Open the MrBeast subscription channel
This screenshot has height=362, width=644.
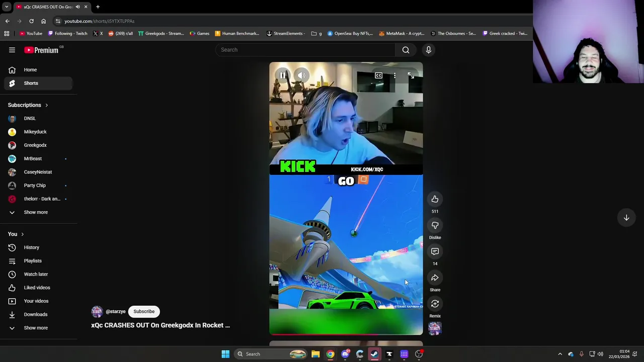click(39, 158)
